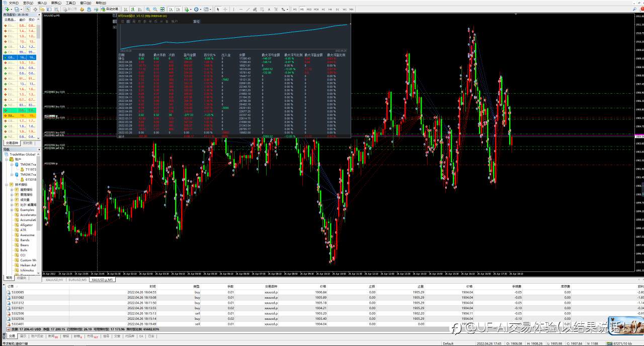This screenshot has width=644, height=346.
Task: Open the 日志 terminal tab
Action: coord(151,335)
